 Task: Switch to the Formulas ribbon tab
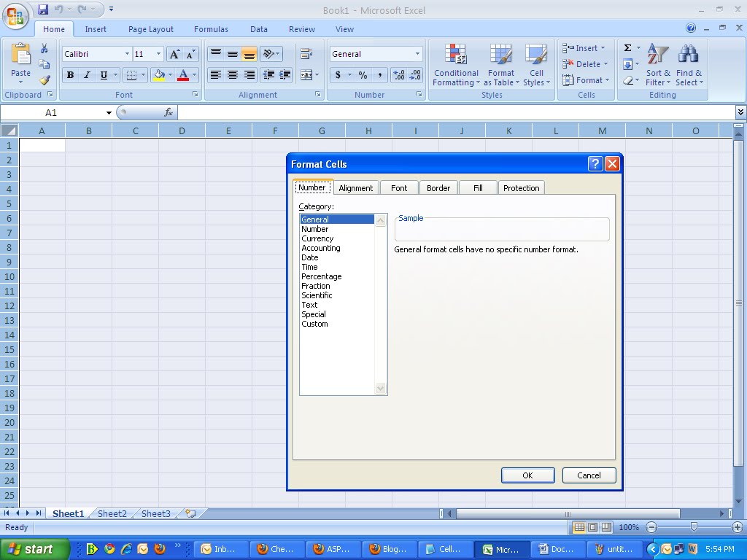pyautogui.click(x=211, y=29)
